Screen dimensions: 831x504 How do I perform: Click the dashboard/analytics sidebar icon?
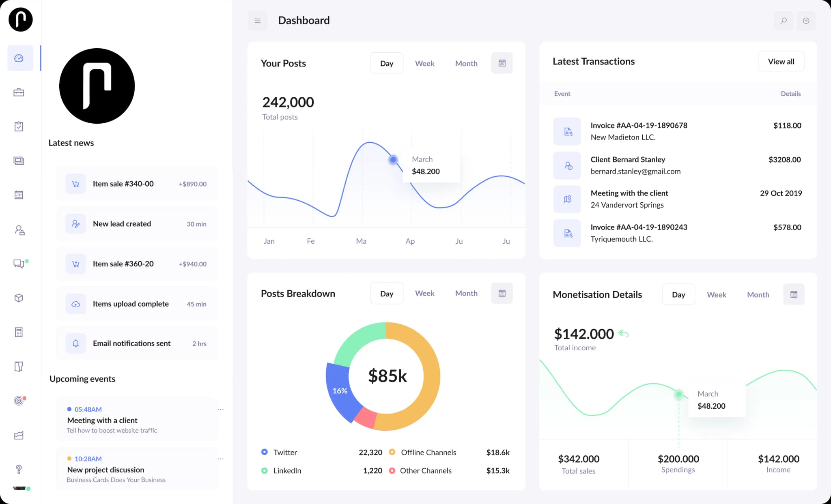click(19, 58)
